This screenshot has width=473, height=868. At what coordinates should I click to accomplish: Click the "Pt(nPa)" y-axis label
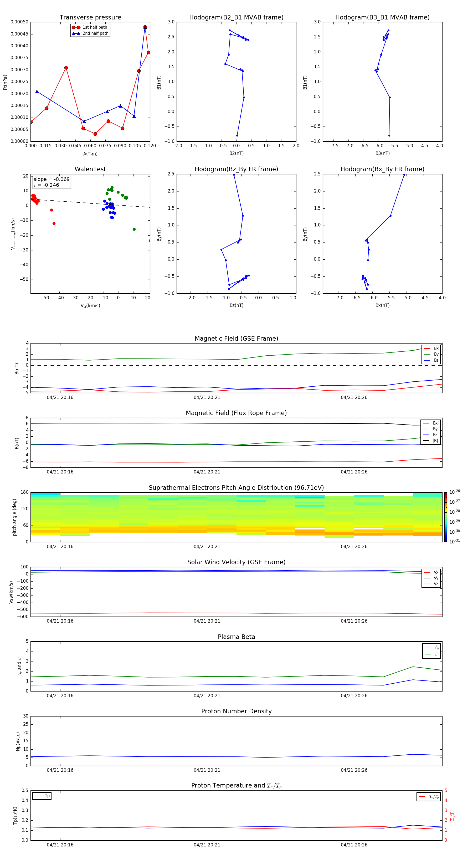coord(5,82)
